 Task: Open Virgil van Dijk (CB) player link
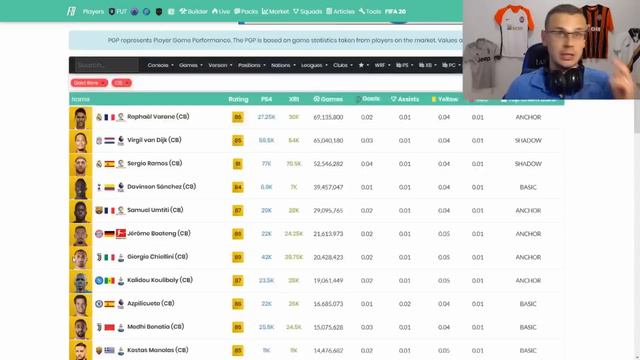154,140
